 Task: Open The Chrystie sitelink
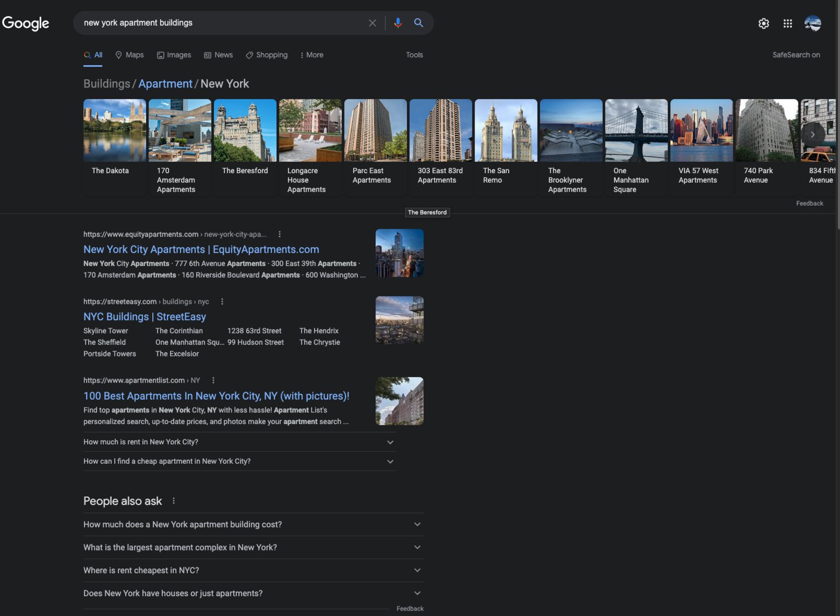click(320, 343)
